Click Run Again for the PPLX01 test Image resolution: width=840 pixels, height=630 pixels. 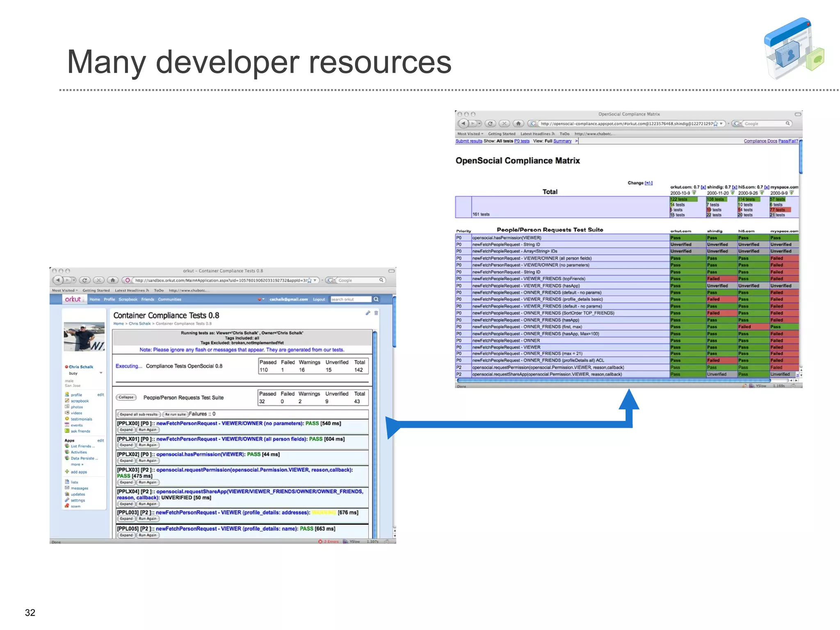click(148, 445)
